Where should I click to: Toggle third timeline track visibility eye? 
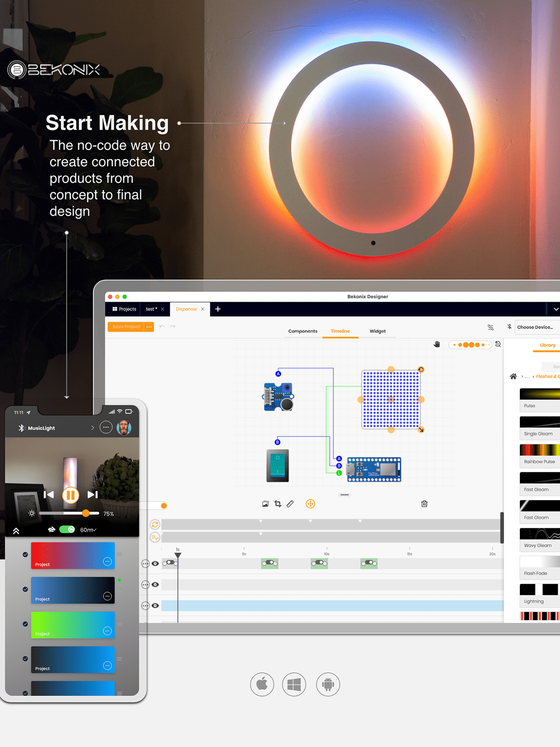[155, 606]
